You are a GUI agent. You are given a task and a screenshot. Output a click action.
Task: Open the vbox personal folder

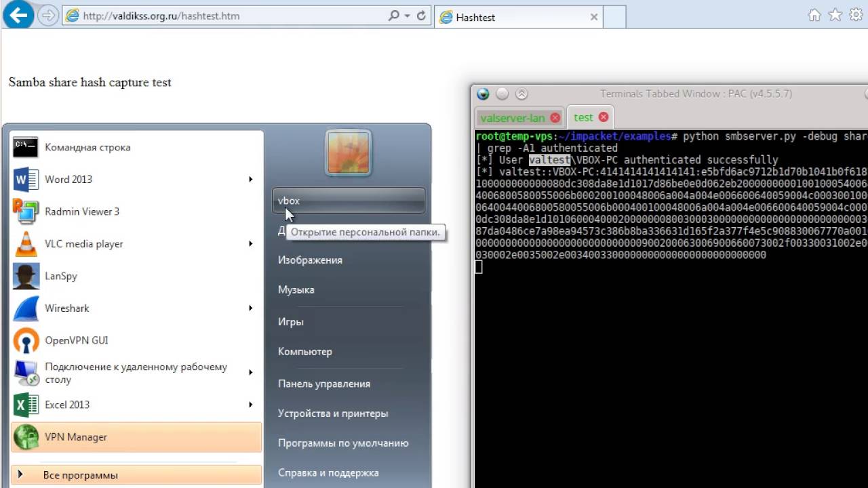click(x=349, y=201)
